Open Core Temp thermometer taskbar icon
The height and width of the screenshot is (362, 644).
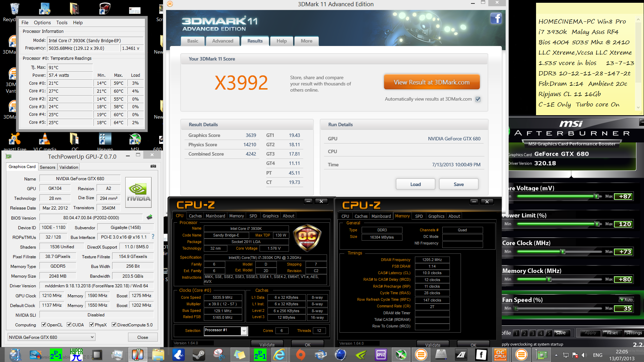[137, 355]
